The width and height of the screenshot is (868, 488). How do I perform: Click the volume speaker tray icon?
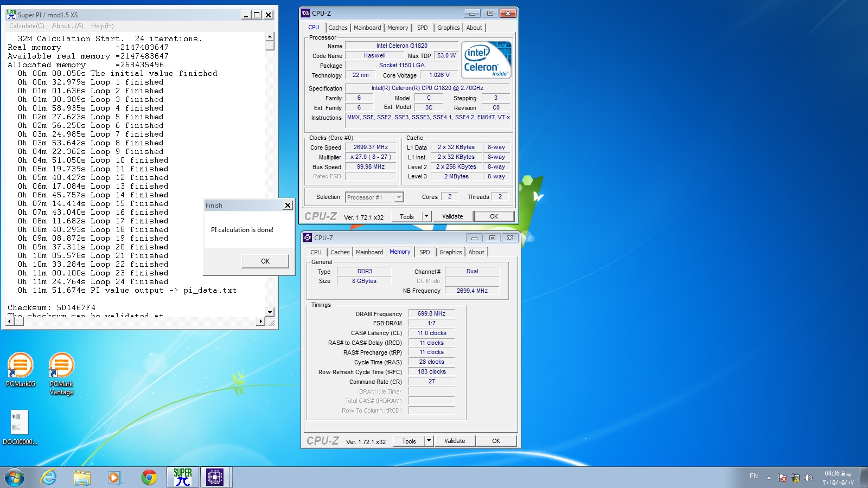tap(808, 478)
